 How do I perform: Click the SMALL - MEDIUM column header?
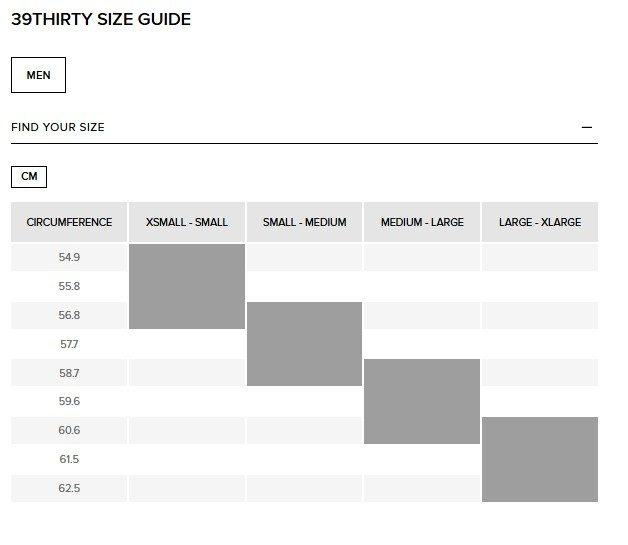(304, 222)
